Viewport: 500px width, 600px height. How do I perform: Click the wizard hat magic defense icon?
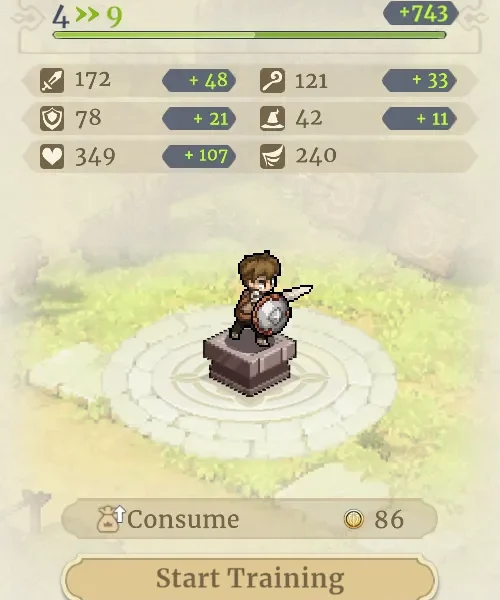(x=272, y=118)
